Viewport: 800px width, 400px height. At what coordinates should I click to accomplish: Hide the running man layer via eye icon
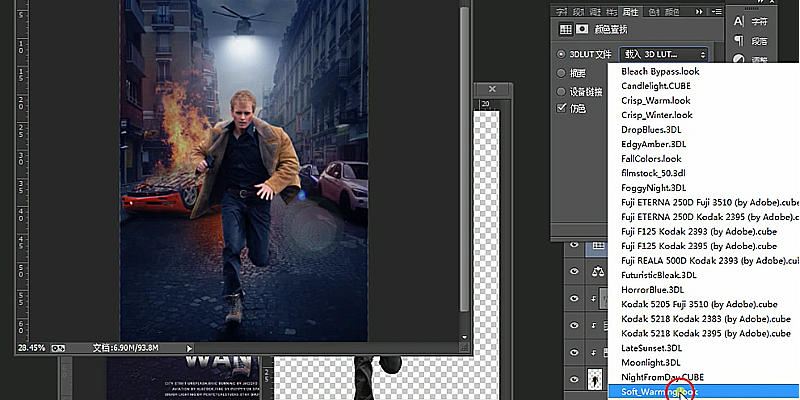pyautogui.click(x=574, y=379)
